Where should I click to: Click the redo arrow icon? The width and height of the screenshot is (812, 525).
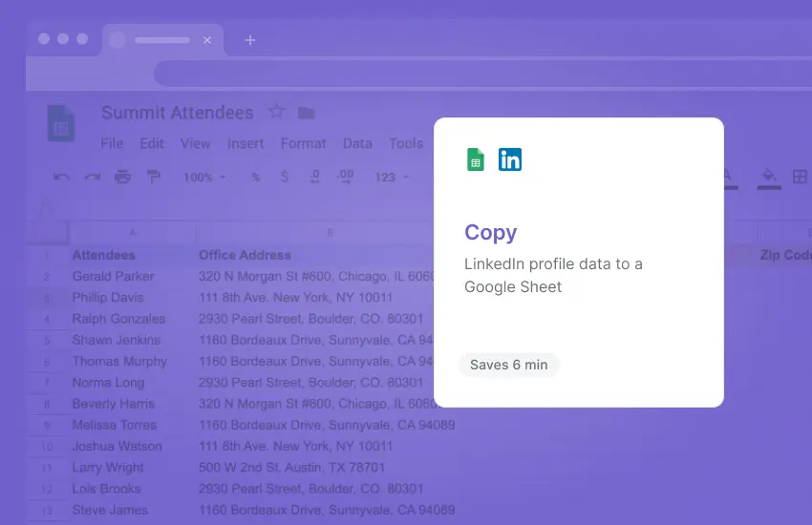[x=92, y=178]
